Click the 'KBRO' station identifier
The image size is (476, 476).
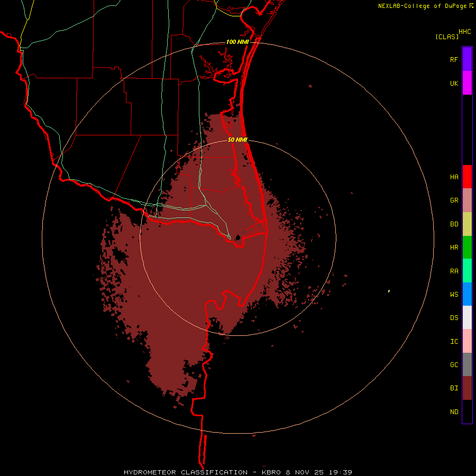pos(272,472)
